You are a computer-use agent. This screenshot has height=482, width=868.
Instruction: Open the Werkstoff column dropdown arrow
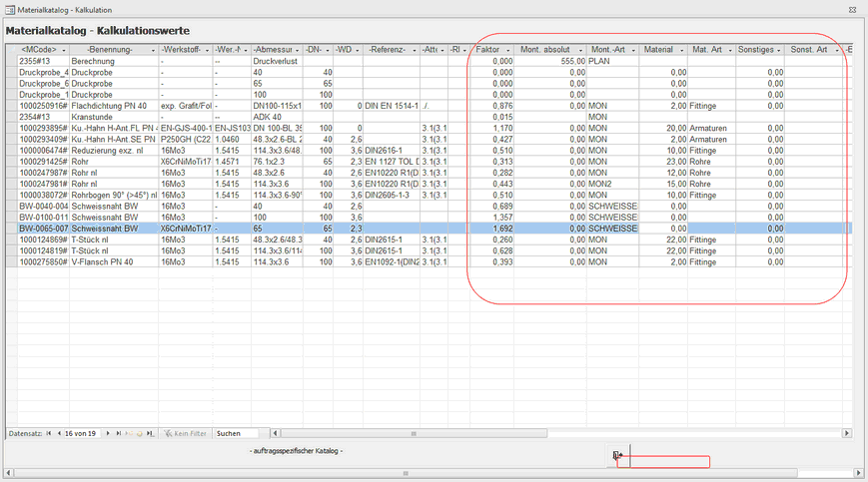(207, 50)
